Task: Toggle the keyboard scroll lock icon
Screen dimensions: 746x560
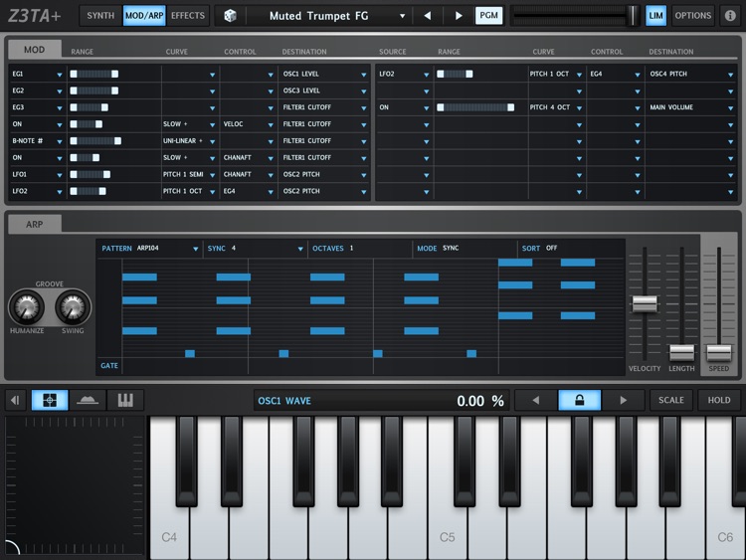Action: tap(580, 400)
